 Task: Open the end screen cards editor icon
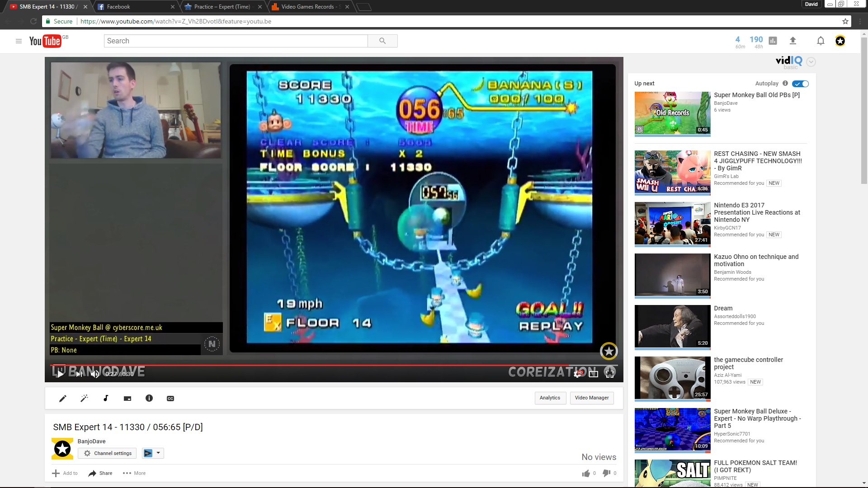127,399
